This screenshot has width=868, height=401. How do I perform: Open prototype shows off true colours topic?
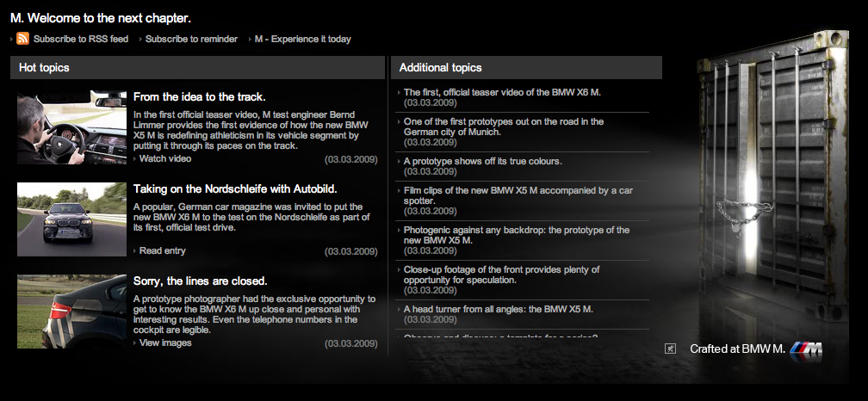point(482,161)
